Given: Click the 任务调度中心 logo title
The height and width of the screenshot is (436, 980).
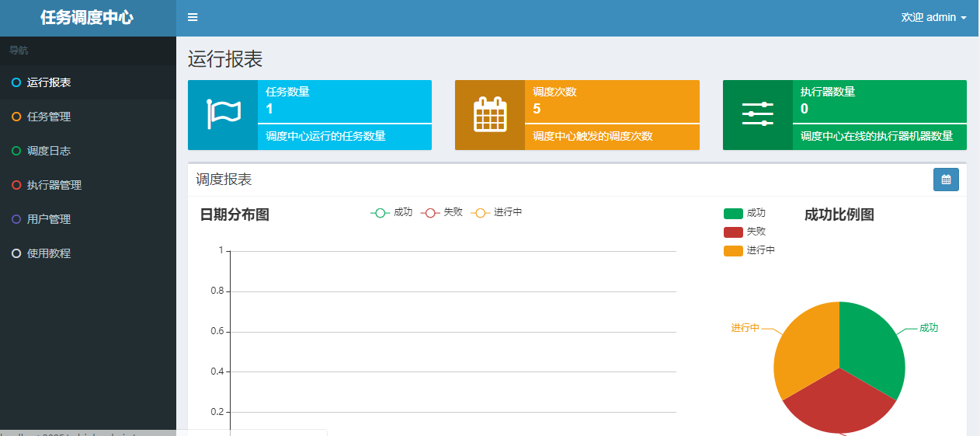Looking at the screenshot, I should click(x=87, y=17).
